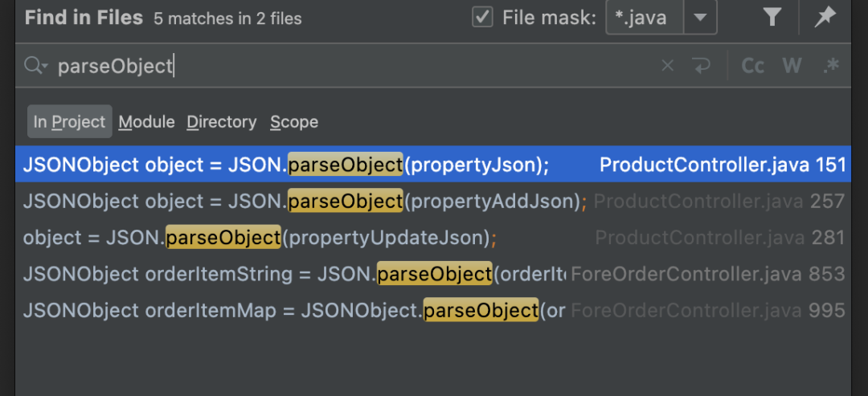Switch to the Scope tab

[x=294, y=122]
